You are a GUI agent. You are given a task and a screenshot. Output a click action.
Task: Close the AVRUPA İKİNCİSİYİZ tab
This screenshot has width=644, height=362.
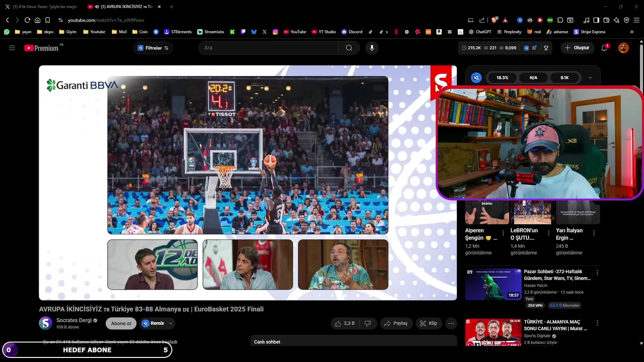(x=159, y=7)
